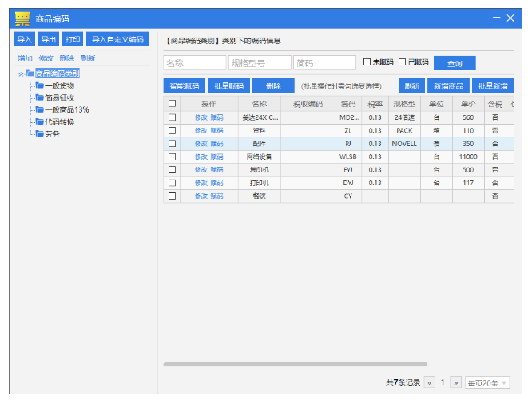Click the 名称 search input field
532x400 pixels.
tap(195, 62)
